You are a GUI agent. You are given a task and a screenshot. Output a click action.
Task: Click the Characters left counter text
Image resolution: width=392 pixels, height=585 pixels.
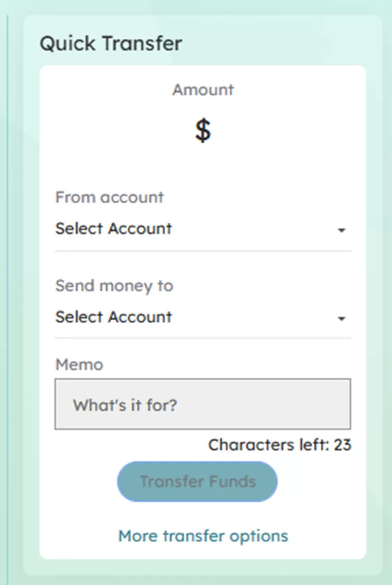[x=279, y=444]
